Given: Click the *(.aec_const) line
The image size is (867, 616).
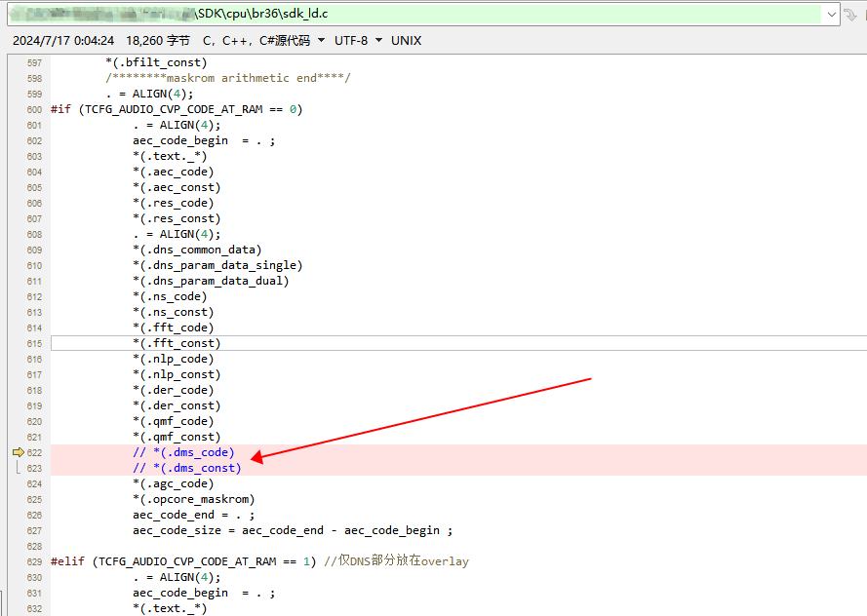Looking at the screenshot, I should [x=177, y=187].
